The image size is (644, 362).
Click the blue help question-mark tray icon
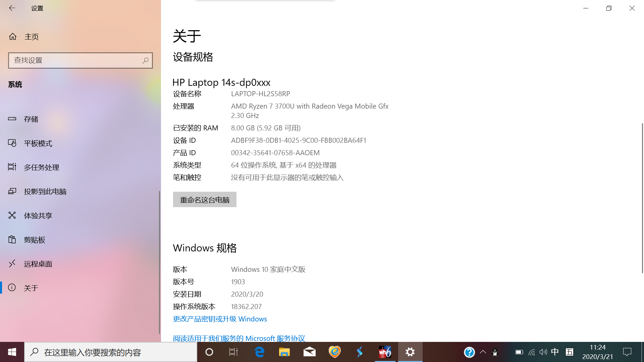point(469,352)
